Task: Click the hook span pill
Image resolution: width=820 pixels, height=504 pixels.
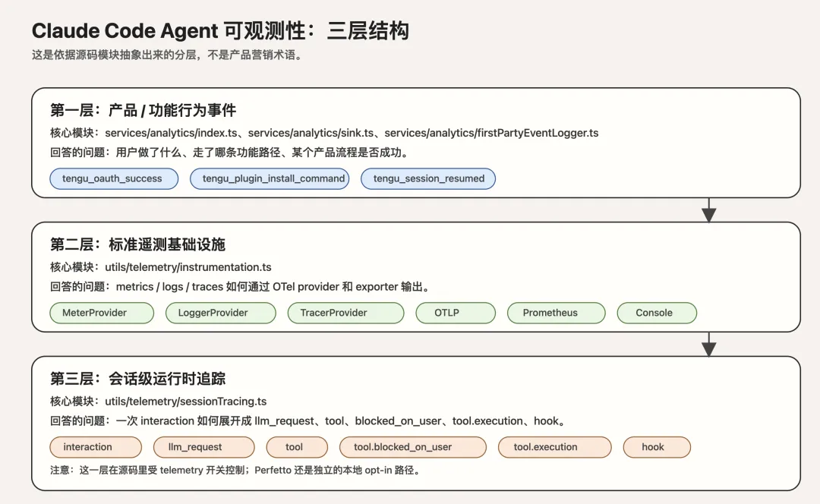Action: pyautogui.click(x=657, y=447)
